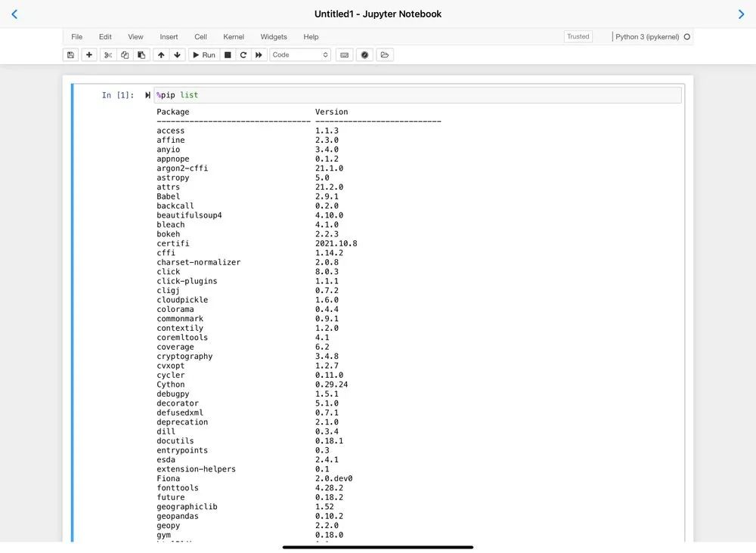Open the File menu
This screenshot has width=756, height=553.
point(77,36)
